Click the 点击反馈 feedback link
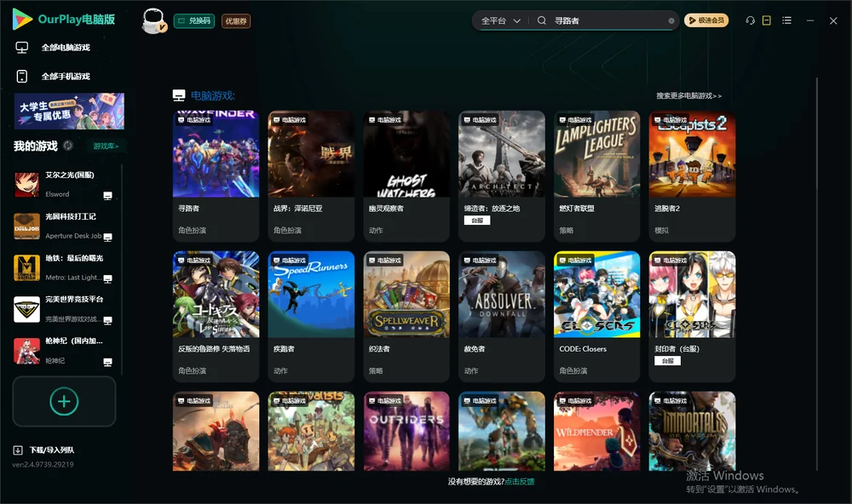The width and height of the screenshot is (852, 504). [520, 482]
